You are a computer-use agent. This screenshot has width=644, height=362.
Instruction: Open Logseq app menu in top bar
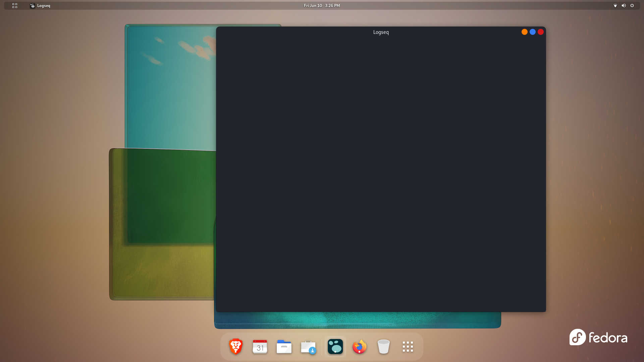(x=40, y=6)
